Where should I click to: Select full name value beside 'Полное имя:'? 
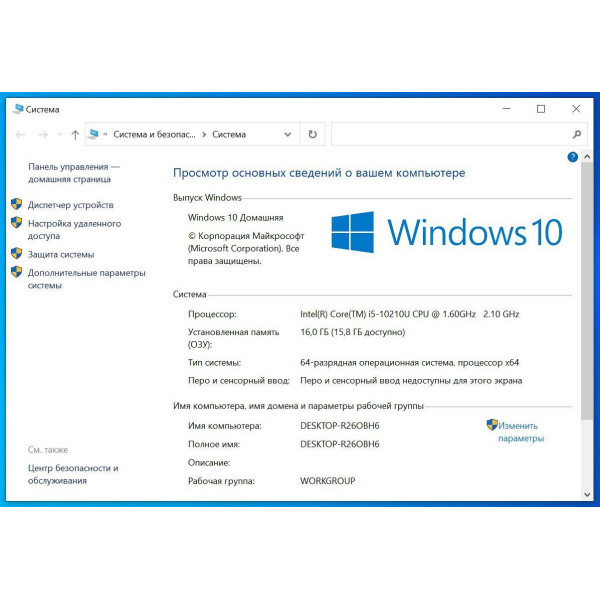tap(340, 444)
